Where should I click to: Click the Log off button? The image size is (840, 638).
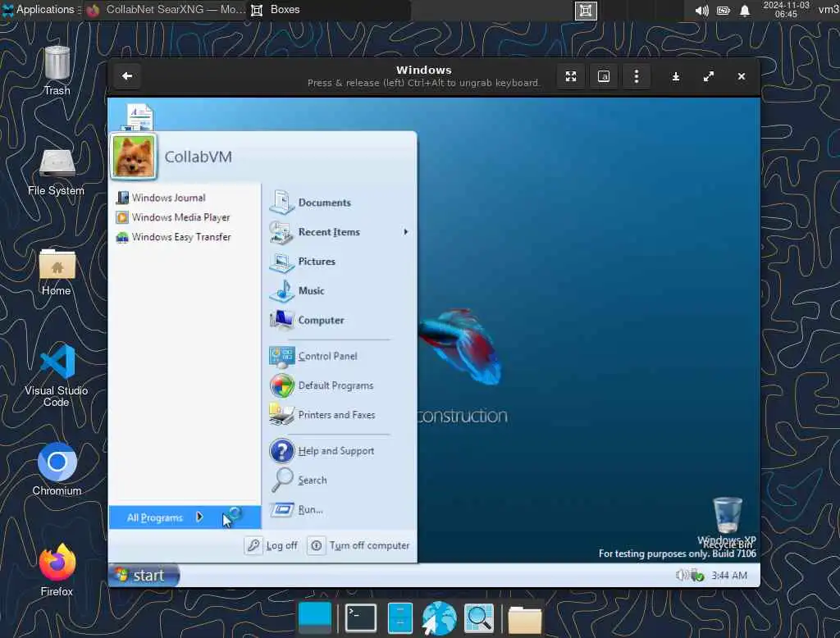point(272,545)
